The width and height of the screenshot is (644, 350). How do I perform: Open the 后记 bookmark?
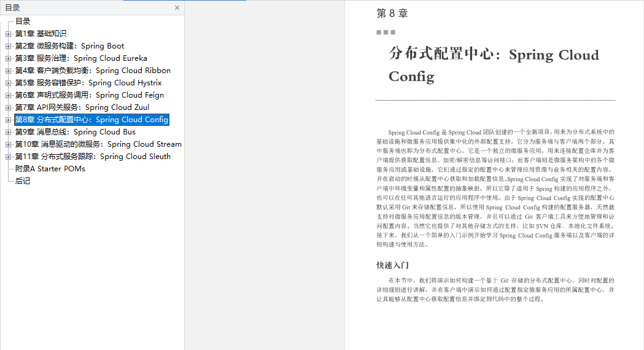(23, 181)
